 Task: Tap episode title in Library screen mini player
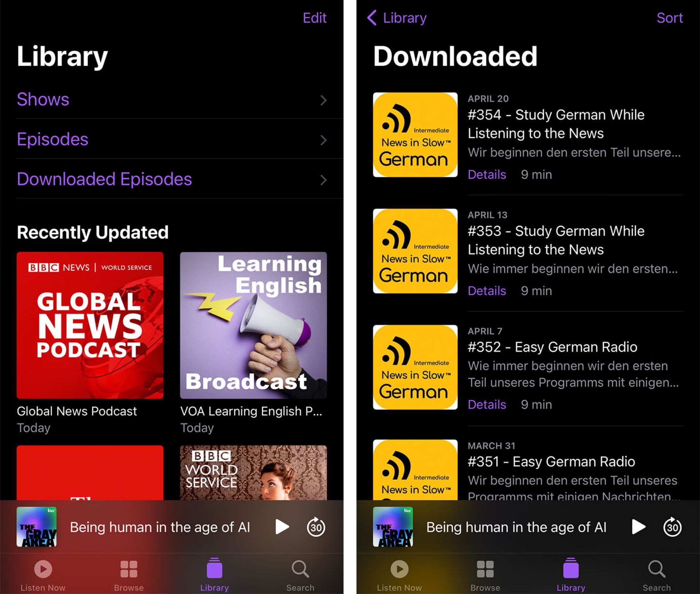(160, 527)
